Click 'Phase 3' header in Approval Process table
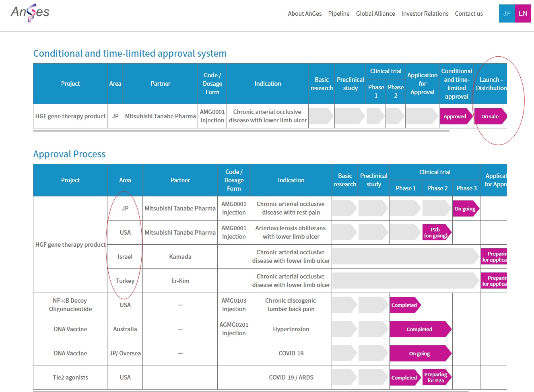Image resolution: width=534 pixels, height=392 pixels. (x=466, y=188)
